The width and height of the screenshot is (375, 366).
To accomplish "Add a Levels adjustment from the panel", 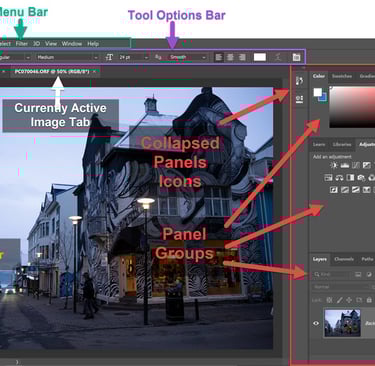I will tap(345, 165).
